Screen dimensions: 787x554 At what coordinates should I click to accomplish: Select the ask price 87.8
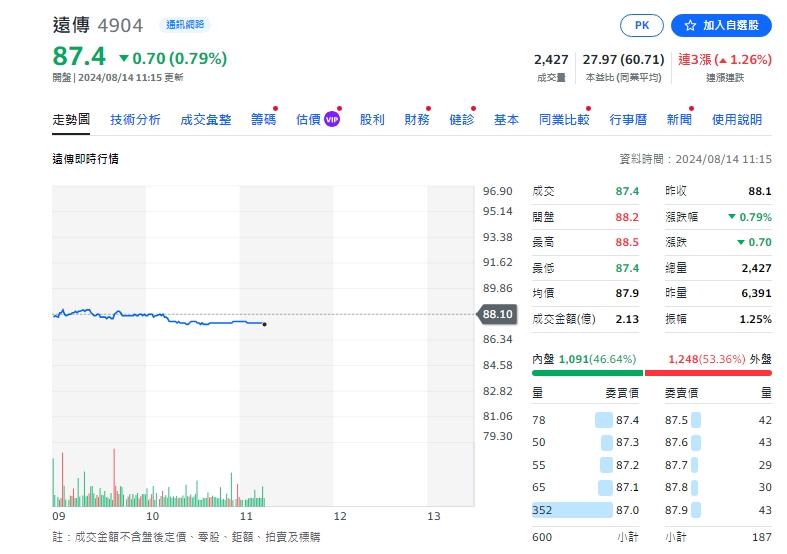[x=676, y=487]
